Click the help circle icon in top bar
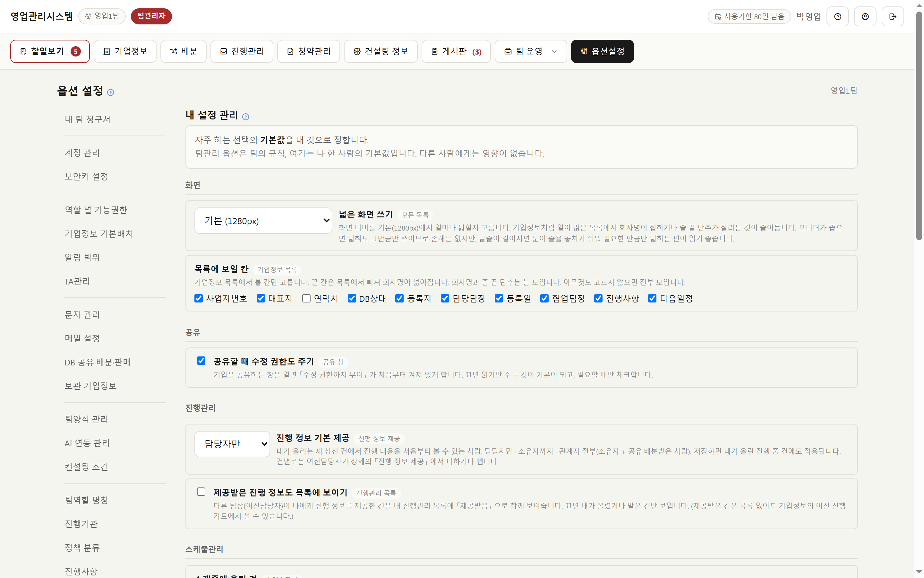Screen dimensions: 924x578 (x=837, y=16)
